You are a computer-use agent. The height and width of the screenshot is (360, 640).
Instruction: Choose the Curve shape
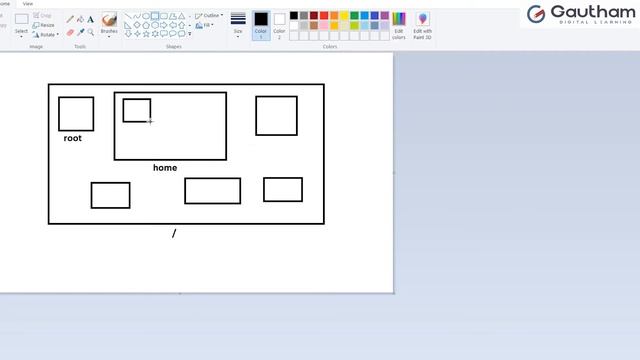click(x=137, y=16)
